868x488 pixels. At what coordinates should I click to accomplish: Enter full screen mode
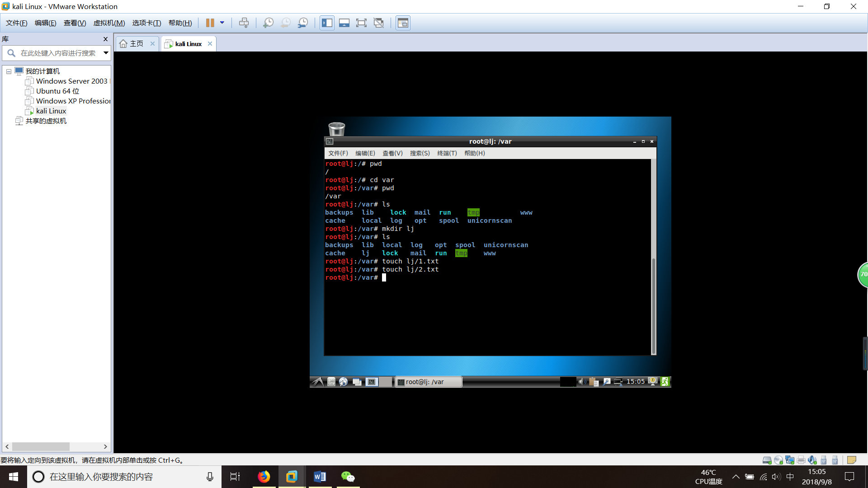361,23
